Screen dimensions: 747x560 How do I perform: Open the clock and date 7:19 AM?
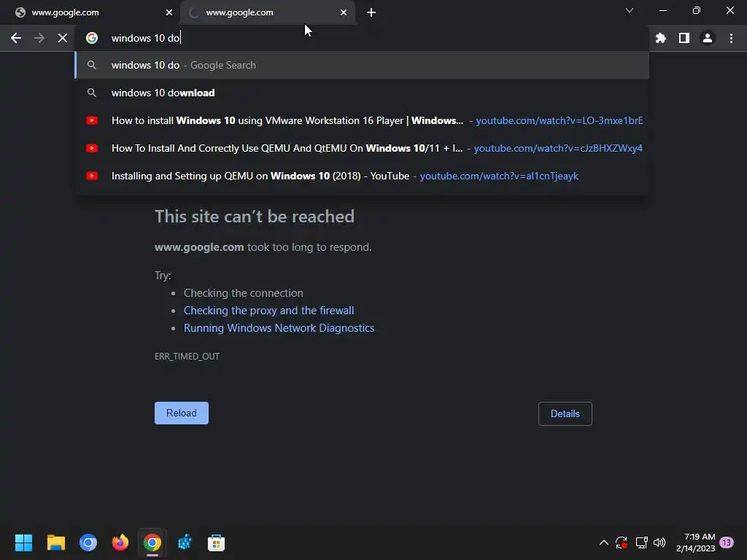[x=695, y=542]
